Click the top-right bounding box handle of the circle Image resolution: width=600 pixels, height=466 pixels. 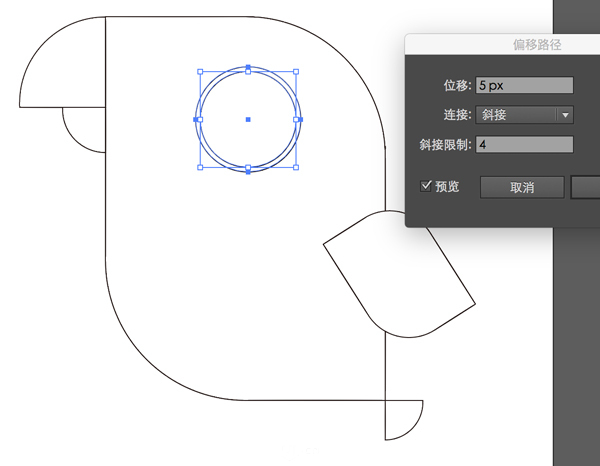pos(296,72)
